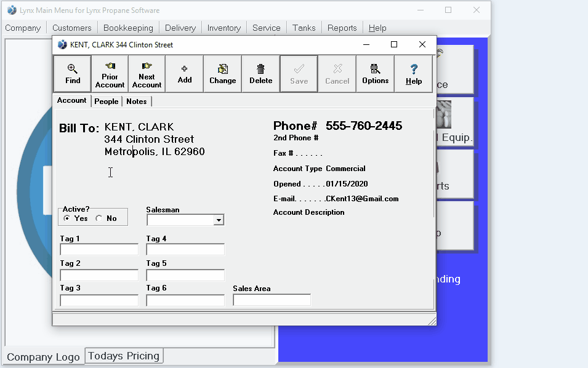The image size is (588, 368).
Task: Open the Reports menu
Action: 342,28
